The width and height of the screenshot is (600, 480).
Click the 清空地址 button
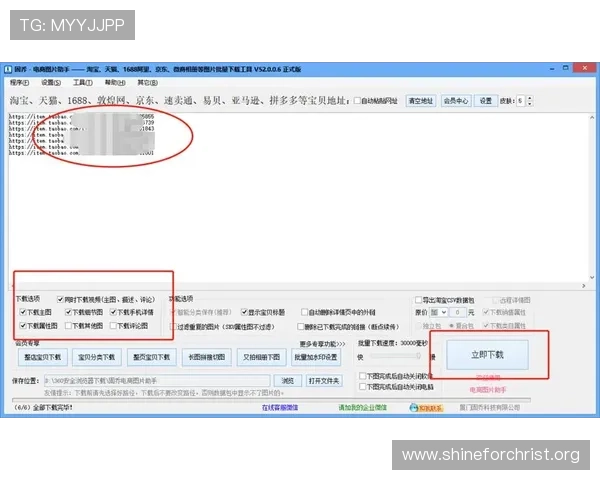pos(421,101)
